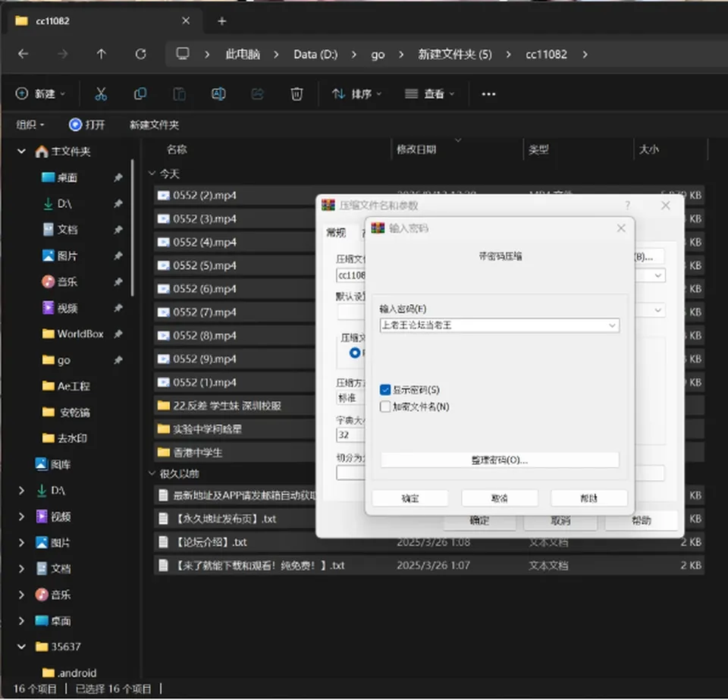The width and height of the screenshot is (728, 700).
Task: Click the paste clipboard icon
Action: pos(179,94)
